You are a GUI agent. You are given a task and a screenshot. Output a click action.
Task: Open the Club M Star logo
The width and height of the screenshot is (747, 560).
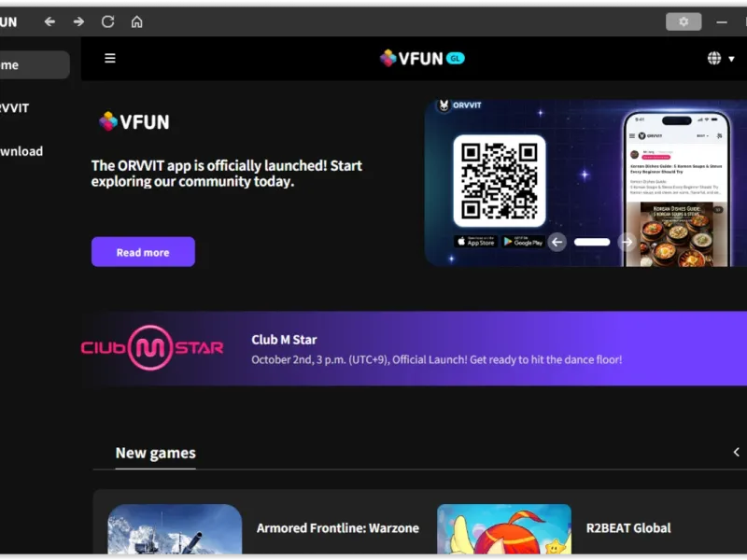point(152,348)
